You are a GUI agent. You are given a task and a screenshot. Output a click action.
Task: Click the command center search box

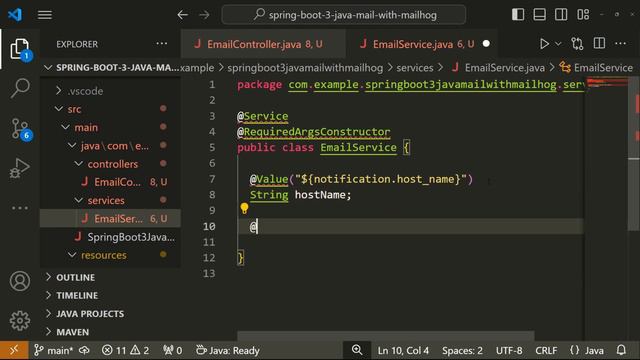(x=344, y=15)
